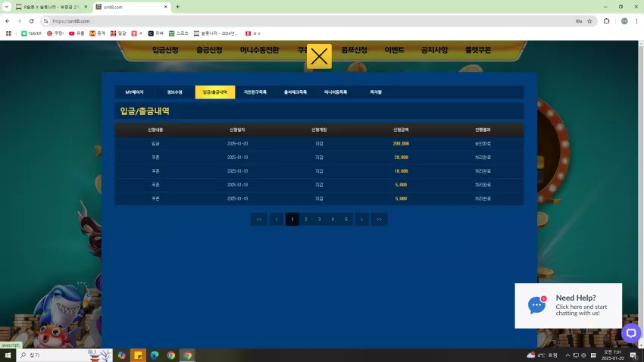Switch to the first browser tab
Image resolution: width=644 pixels, height=362 pixels.
point(52,7)
